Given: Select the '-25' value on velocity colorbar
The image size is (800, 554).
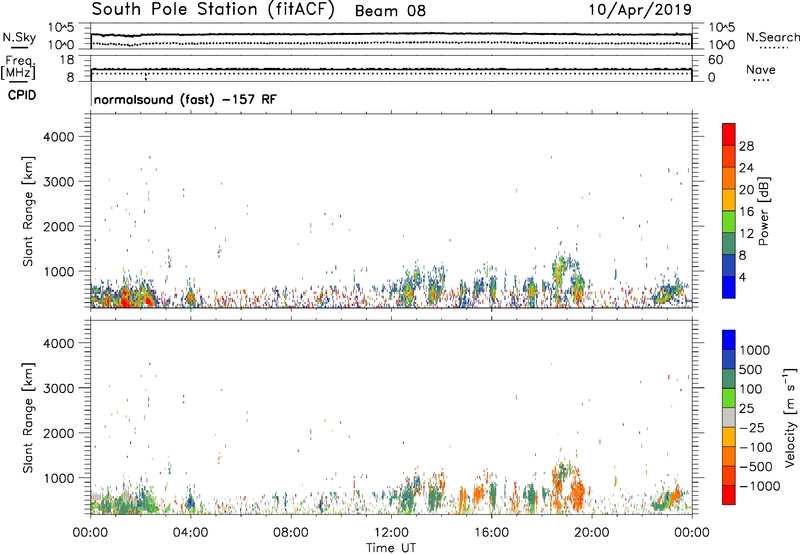Looking at the screenshot, I should [x=752, y=427].
